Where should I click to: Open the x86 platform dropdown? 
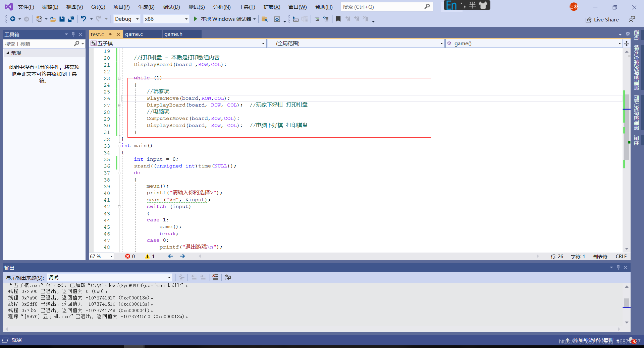(x=166, y=19)
